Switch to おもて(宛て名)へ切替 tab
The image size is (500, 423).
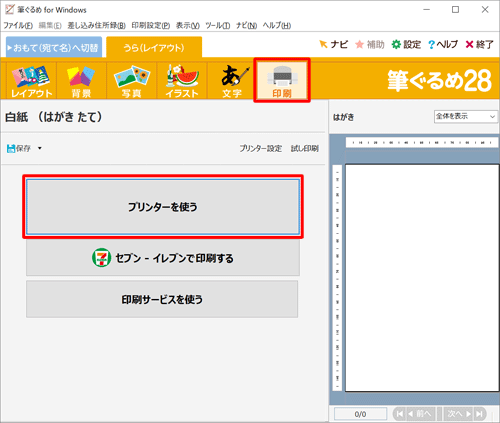[54, 48]
